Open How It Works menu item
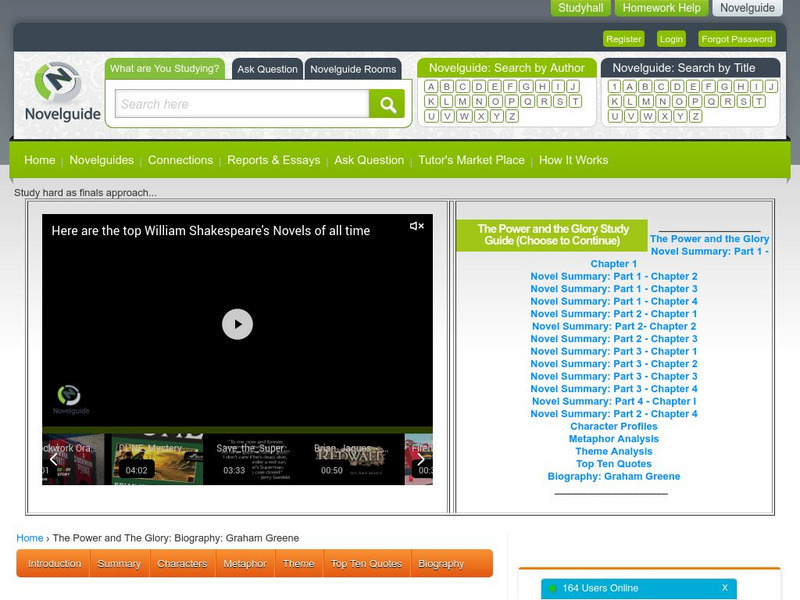This screenshot has height=600, width=800. 573,160
